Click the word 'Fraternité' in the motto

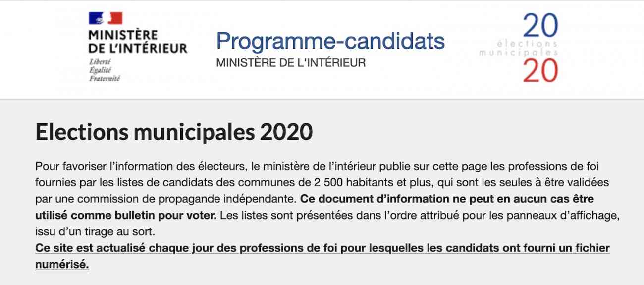tap(105, 78)
